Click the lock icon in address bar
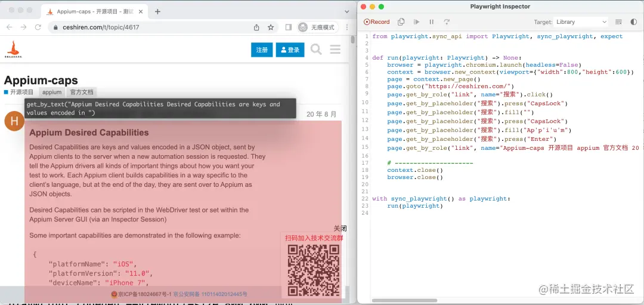 point(55,27)
